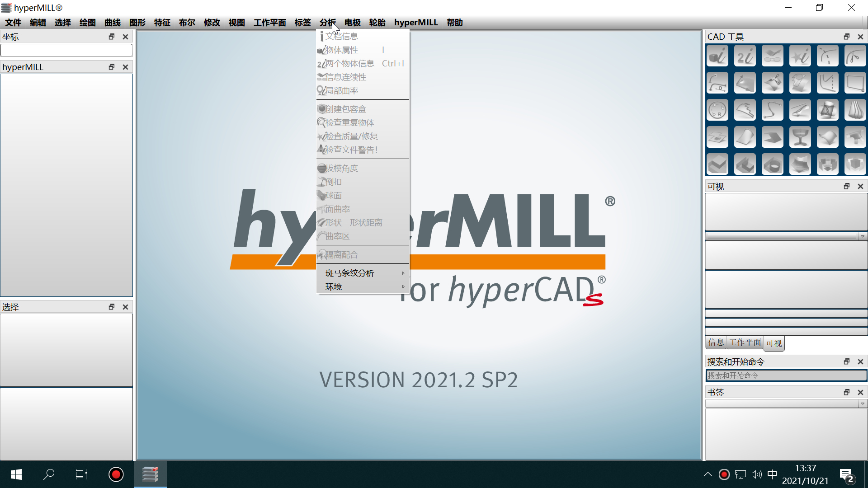The height and width of the screenshot is (488, 868).
Task: Undock the 书签 panel
Action: tap(847, 392)
